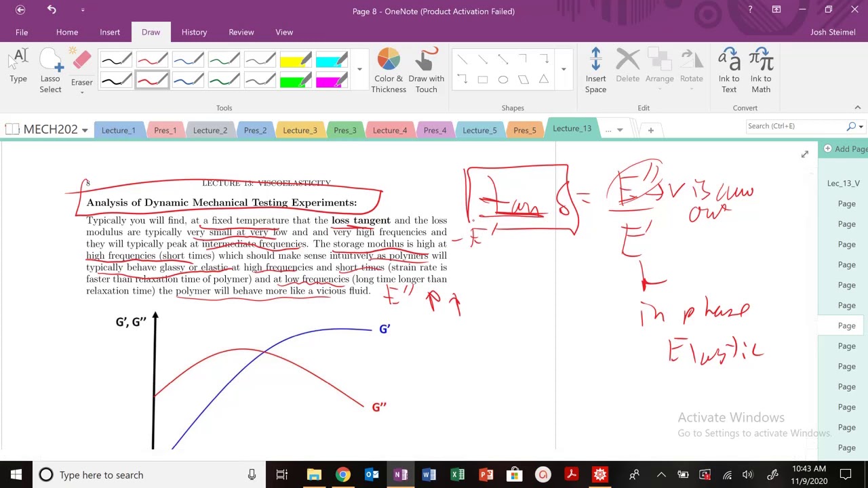This screenshot has height=488, width=868.
Task: Expand the pens gallery
Action: tap(359, 69)
